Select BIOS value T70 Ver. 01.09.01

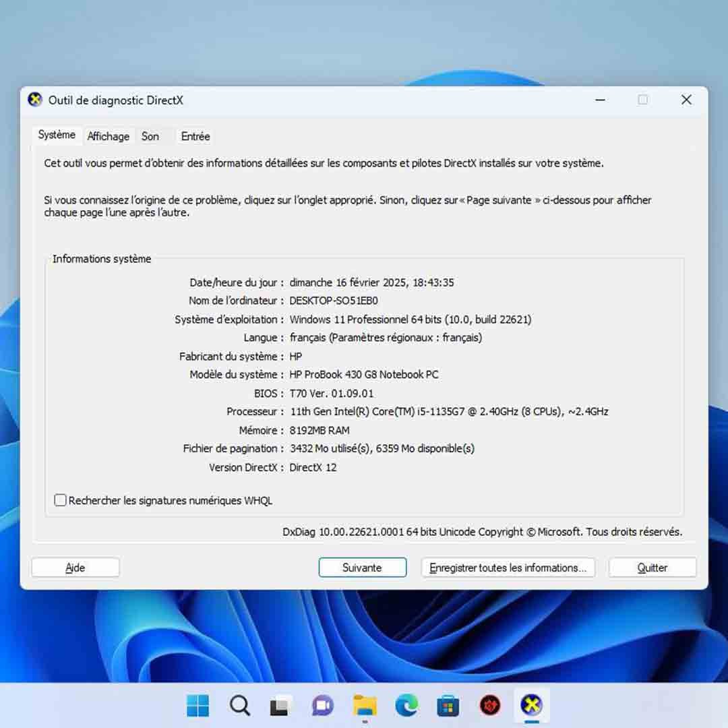pos(332,393)
